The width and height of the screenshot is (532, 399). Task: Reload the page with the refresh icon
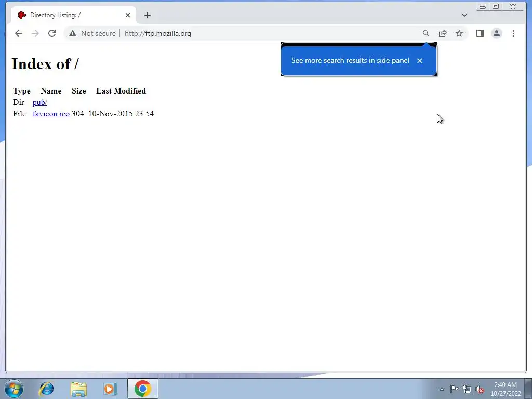(x=52, y=33)
